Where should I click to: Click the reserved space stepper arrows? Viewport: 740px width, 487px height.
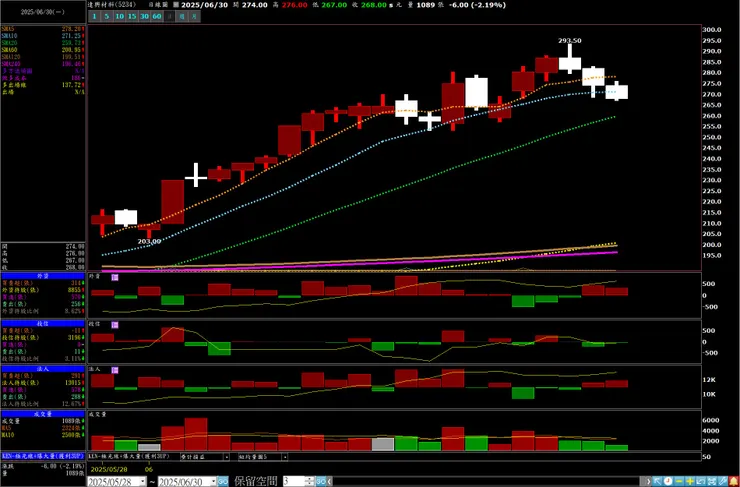(x=310, y=482)
